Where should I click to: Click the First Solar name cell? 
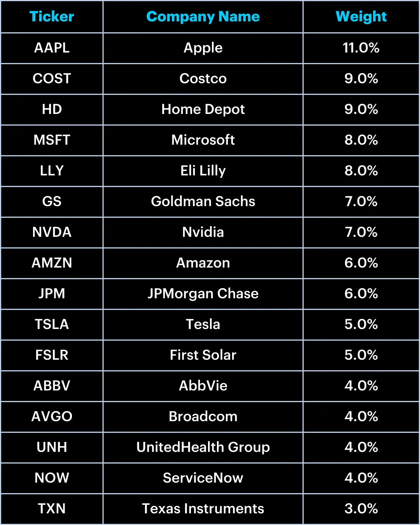(x=203, y=355)
